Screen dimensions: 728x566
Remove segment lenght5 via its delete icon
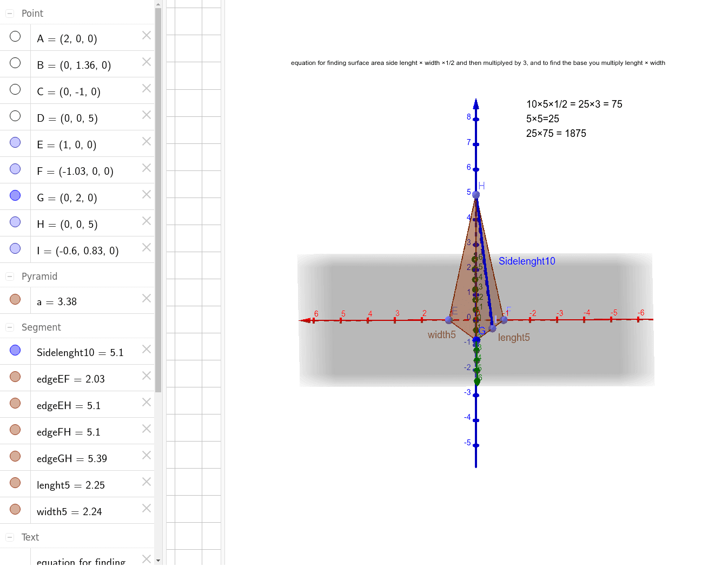pos(146,482)
